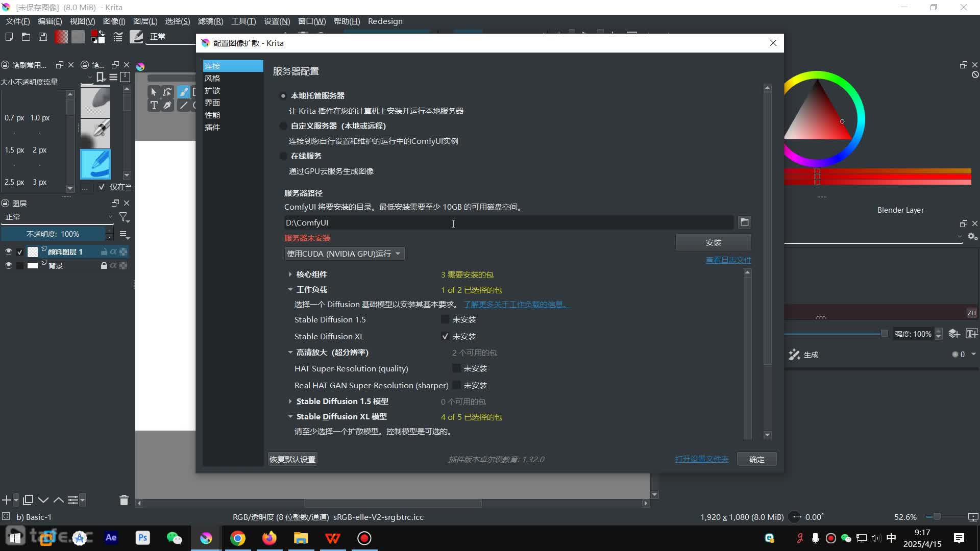Image resolution: width=980 pixels, height=551 pixels.
Task: Open the 图层(L) menu
Action: pos(145,21)
